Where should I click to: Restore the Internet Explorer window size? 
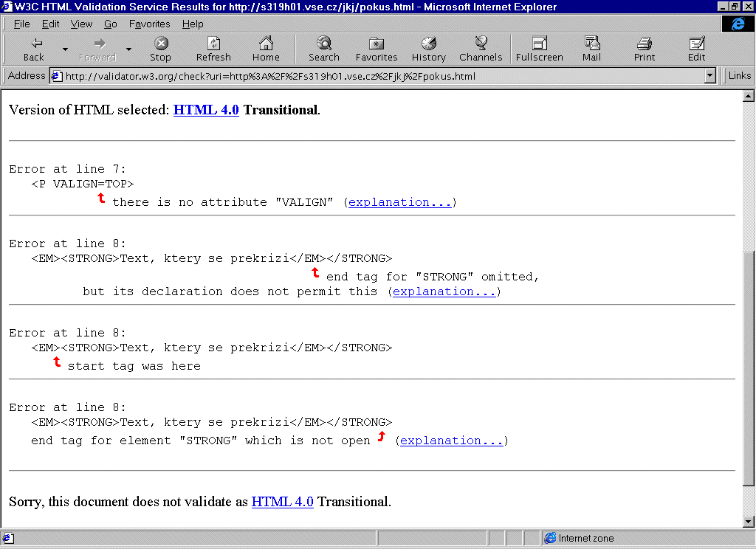(x=733, y=6)
